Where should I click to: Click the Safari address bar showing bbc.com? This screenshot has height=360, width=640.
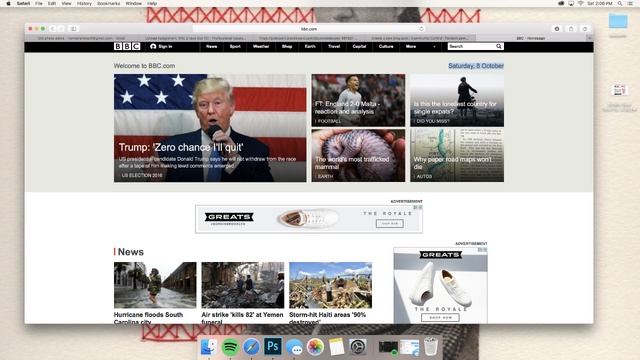point(309,29)
